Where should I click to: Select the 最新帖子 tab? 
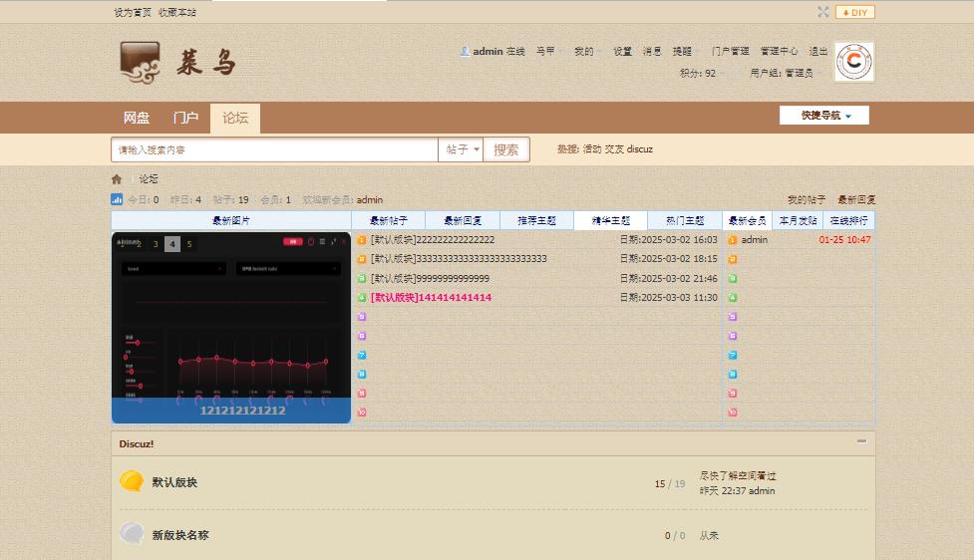point(388,220)
